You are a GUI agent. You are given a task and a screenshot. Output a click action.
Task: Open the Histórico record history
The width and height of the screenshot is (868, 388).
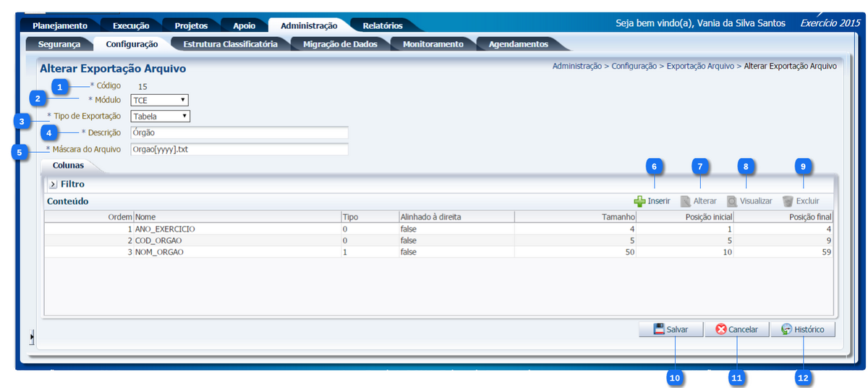click(802, 329)
